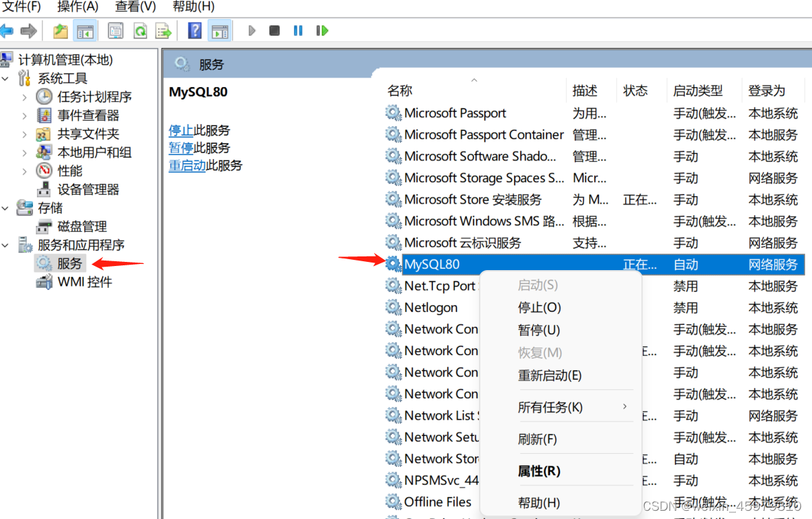Select Microsoft Windows SMS service row
This screenshot has height=519, width=812.
coord(595,221)
